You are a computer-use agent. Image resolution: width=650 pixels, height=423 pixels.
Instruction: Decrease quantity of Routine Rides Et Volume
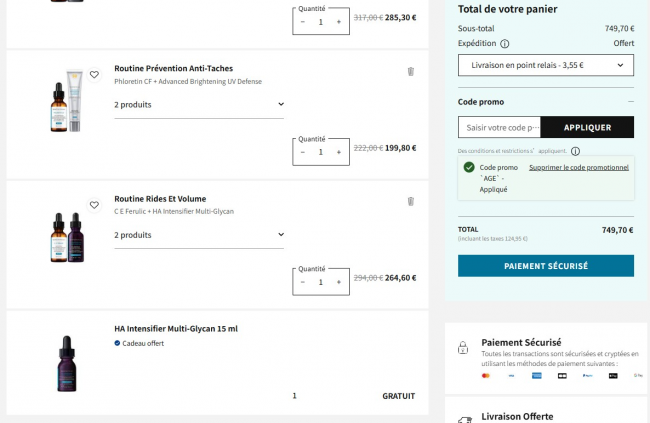coord(303,282)
